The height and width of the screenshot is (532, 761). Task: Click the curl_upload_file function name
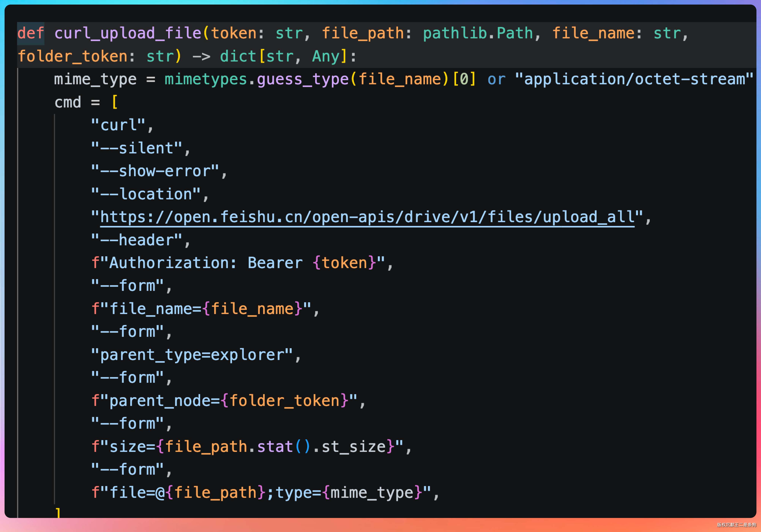(128, 33)
